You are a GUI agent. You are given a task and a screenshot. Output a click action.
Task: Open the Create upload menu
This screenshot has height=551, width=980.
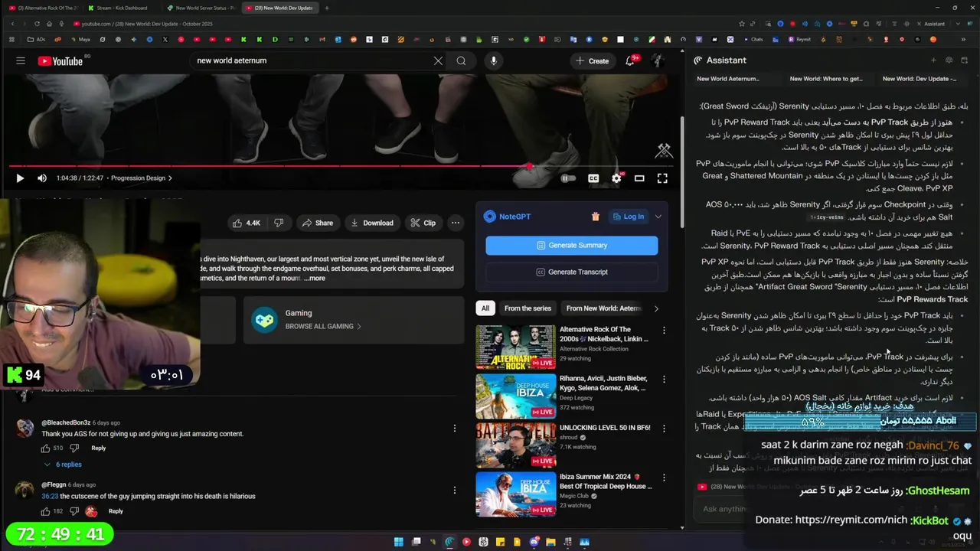(592, 60)
